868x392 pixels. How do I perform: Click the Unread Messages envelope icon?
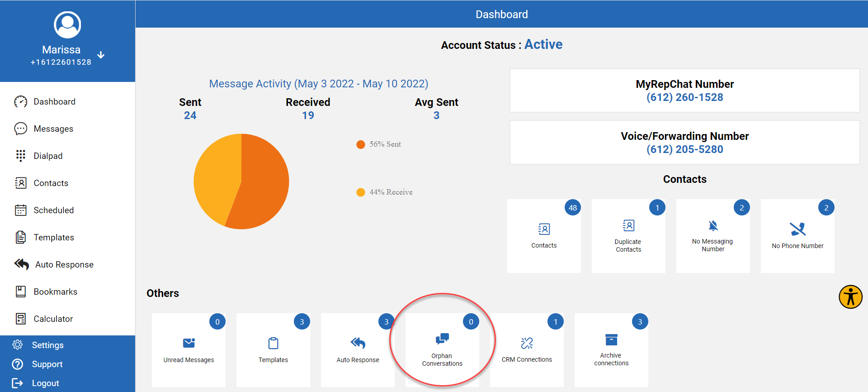click(x=189, y=343)
